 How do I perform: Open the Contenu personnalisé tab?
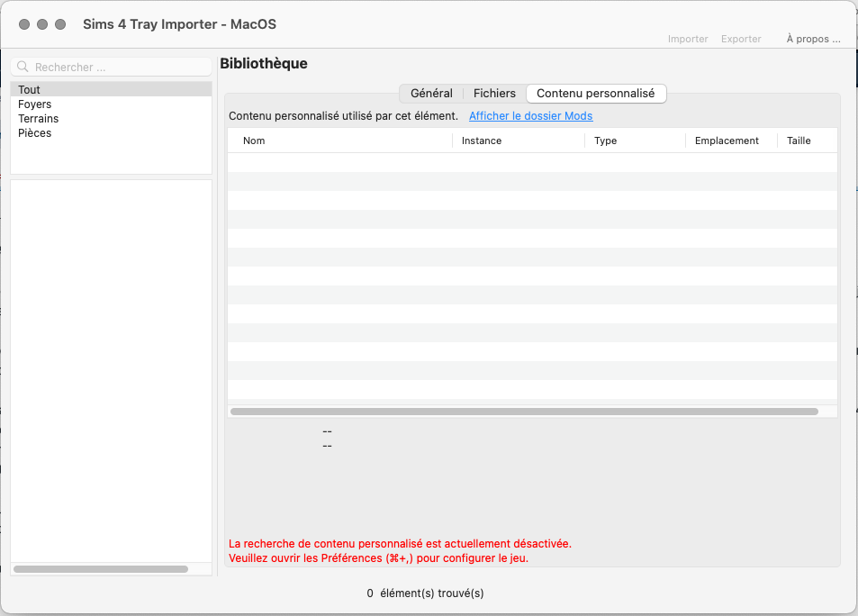coord(596,93)
